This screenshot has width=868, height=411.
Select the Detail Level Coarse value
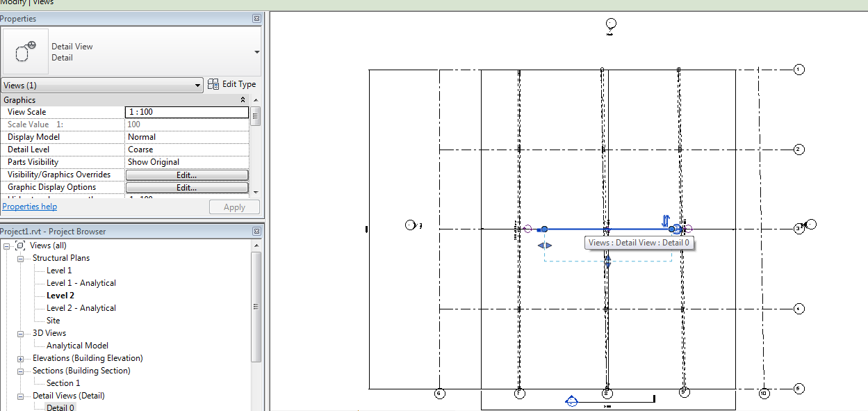click(186, 150)
